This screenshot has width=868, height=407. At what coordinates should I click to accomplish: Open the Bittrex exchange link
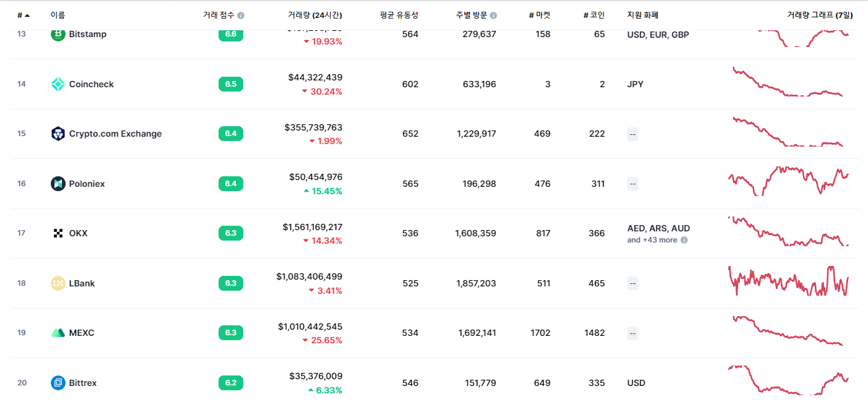pos(83,383)
